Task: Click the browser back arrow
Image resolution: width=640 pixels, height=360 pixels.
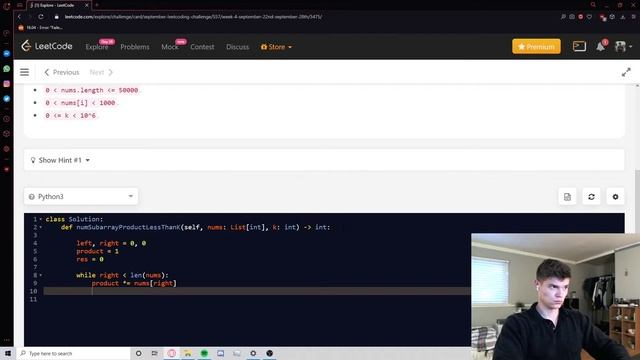Action: pyautogui.click(x=19, y=17)
